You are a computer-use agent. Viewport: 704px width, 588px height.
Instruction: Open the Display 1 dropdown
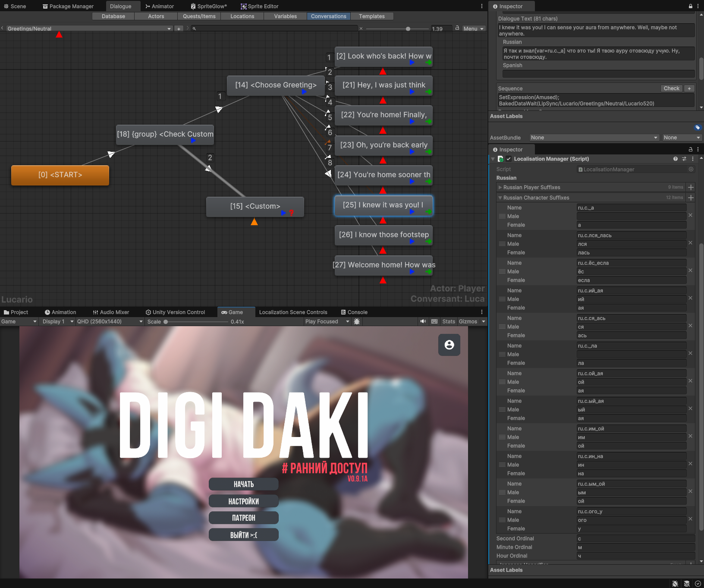pyautogui.click(x=58, y=322)
